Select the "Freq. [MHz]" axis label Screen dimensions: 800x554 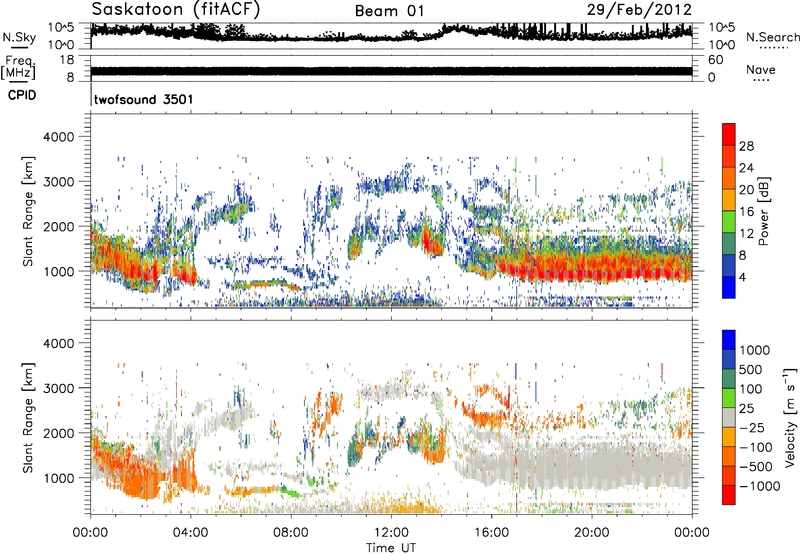click(19, 68)
